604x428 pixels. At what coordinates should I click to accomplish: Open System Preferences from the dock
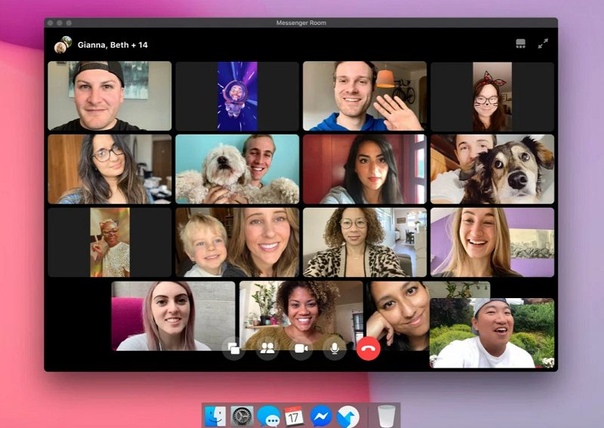point(242,415)
